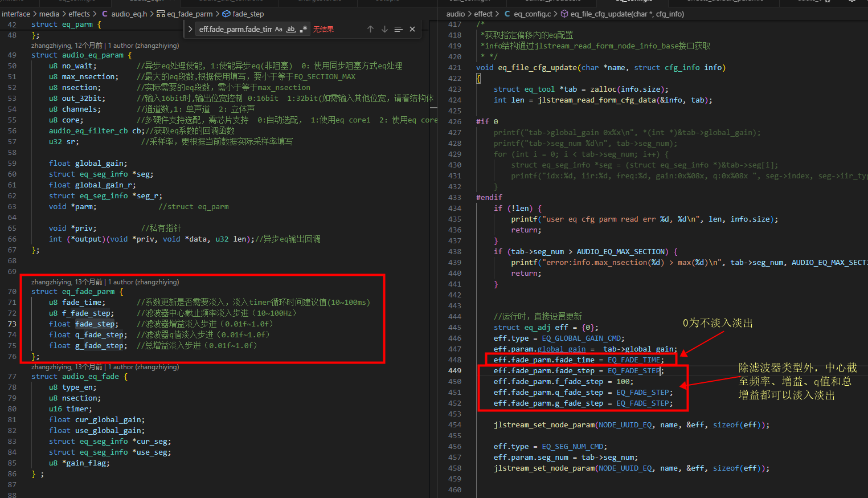Click the effects folder breadcrumb in left editor
This screenshot has width=868, height=498.
coord(79,14)
